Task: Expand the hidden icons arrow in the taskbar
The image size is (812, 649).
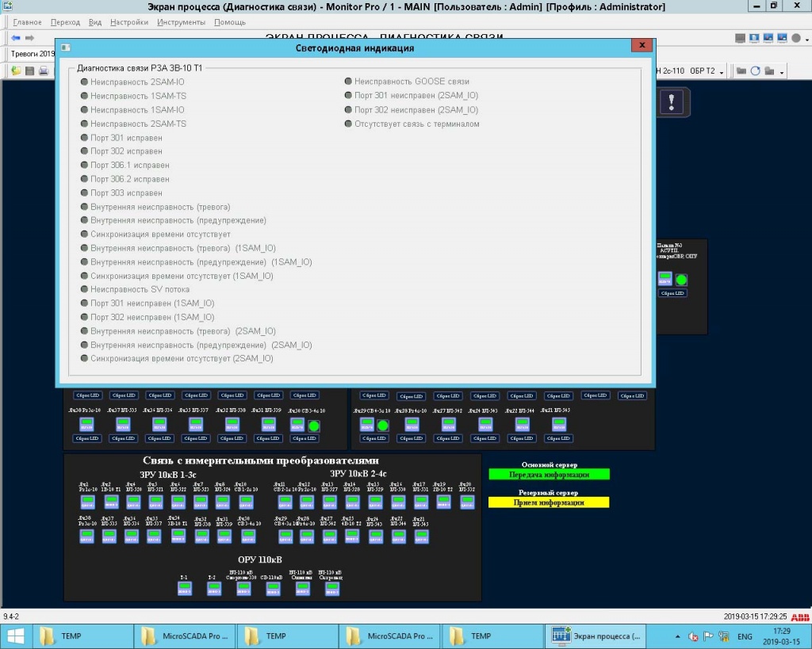Action: pyautogui.click(x=678, y=636)
